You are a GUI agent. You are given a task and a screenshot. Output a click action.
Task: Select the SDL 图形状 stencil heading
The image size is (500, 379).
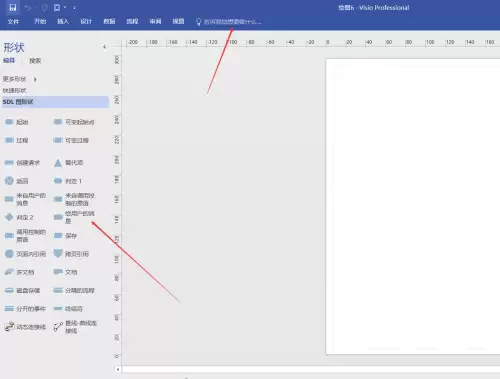(55, 102)
